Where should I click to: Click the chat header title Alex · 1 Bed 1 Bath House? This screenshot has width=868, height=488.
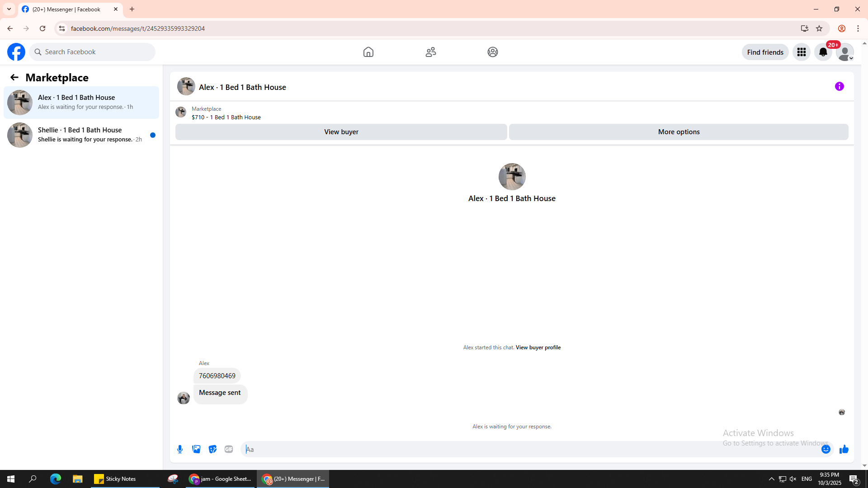[x=242, y=87]
